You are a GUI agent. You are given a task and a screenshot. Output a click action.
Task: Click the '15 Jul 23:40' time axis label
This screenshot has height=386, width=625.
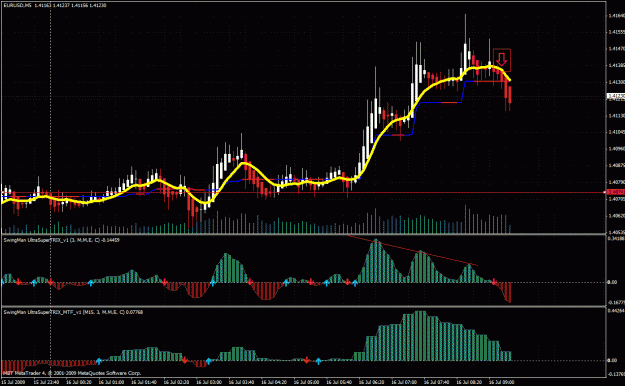pyautogui.click(x=46, y=382)
